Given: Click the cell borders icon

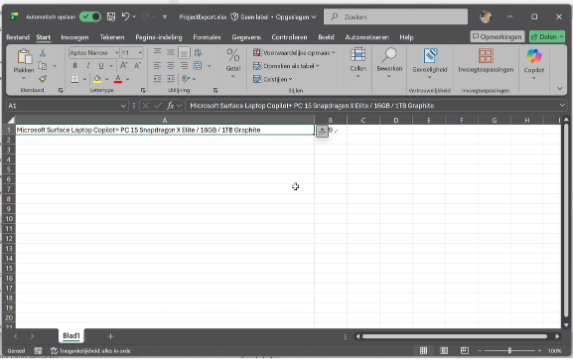Looking at the screenshot, I should pyautogui.click(x=75, y=79).
